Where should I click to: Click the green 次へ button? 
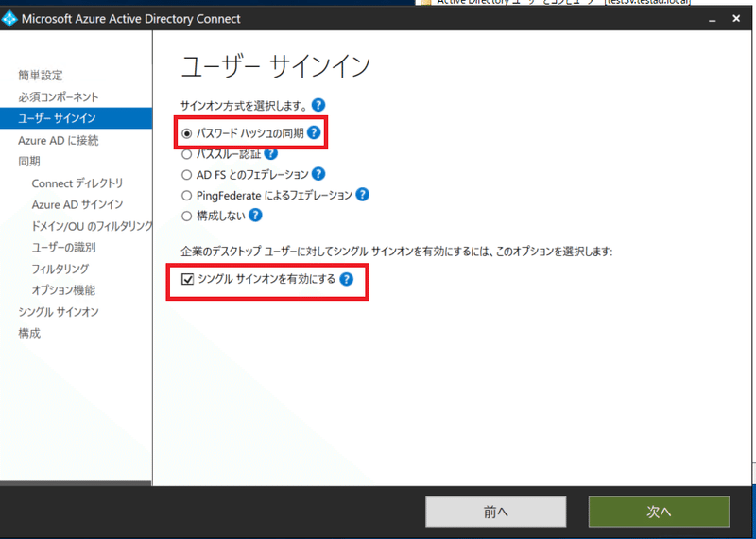[x=659, y=512]
